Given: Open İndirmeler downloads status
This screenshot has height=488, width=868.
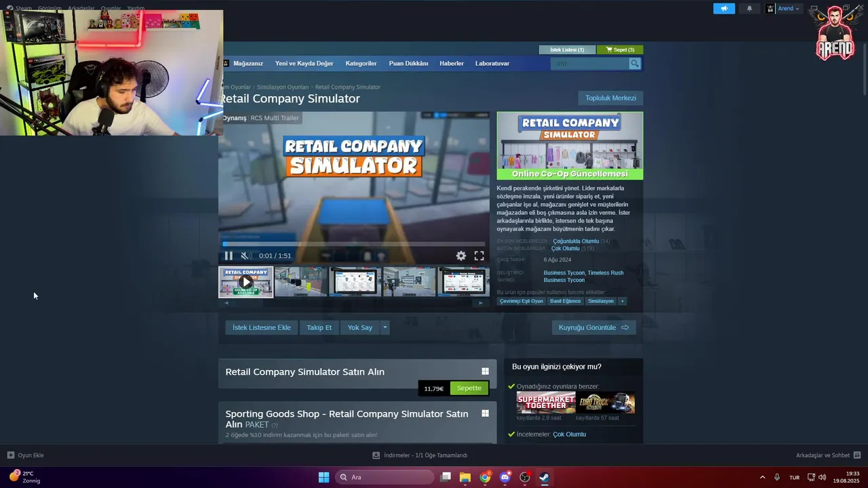Looking at the screenshot, I should [420, 455].
